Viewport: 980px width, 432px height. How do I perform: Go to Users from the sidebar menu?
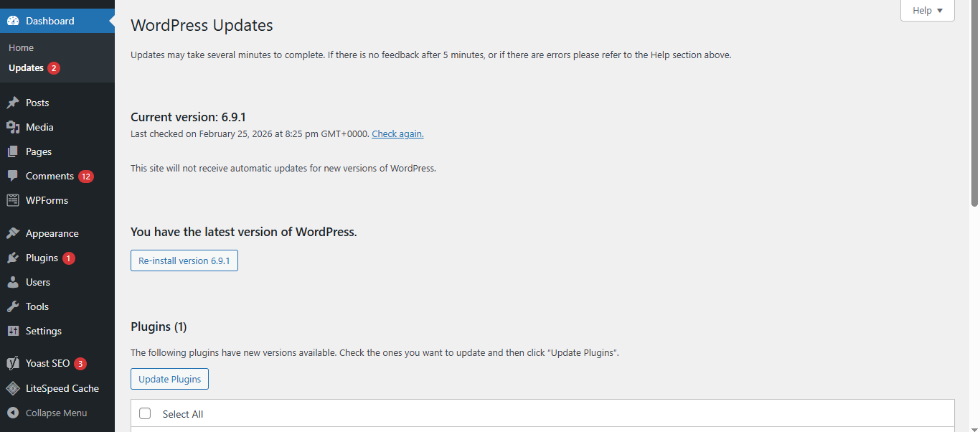[38, 282]
